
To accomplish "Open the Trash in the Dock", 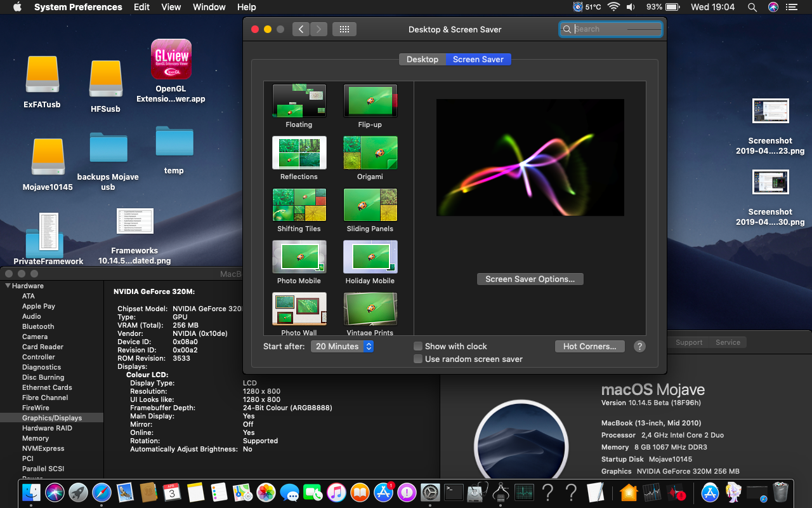I will tap(781, 492).
